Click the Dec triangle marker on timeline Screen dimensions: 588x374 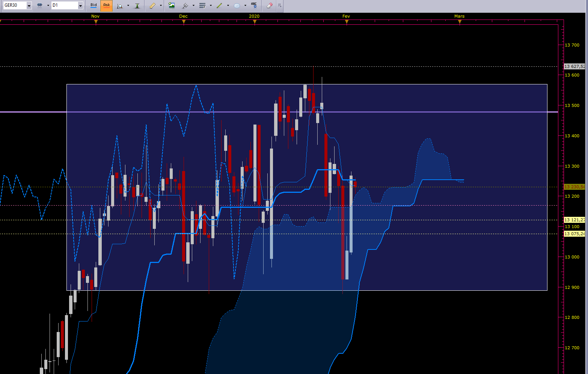point(184,22)
